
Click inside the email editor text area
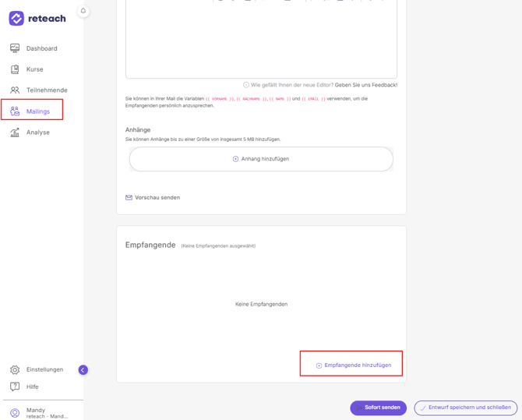pyautogui.click(x=261, y=40)
